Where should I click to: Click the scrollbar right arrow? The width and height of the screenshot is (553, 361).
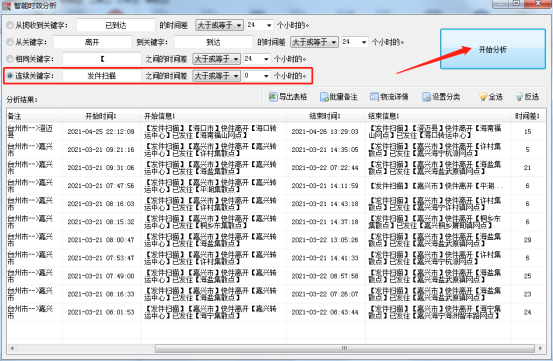540,348
